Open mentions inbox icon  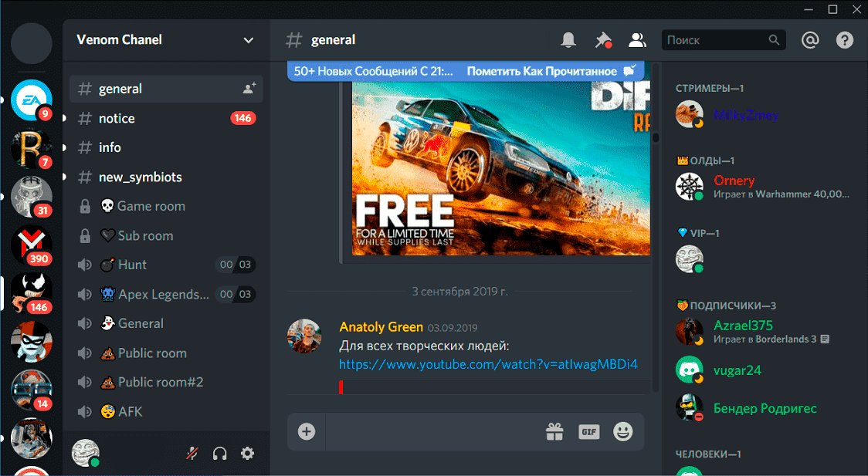(x=809, y=40)
